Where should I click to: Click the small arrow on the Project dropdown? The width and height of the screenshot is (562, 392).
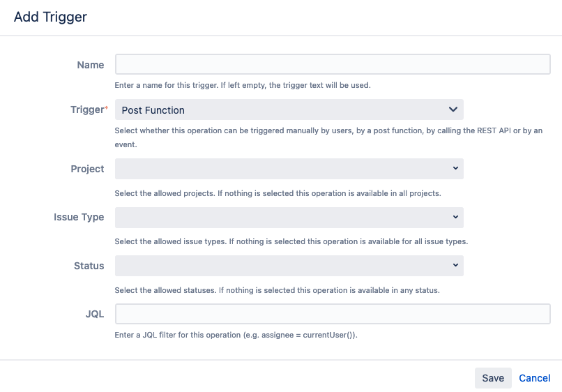455,169
